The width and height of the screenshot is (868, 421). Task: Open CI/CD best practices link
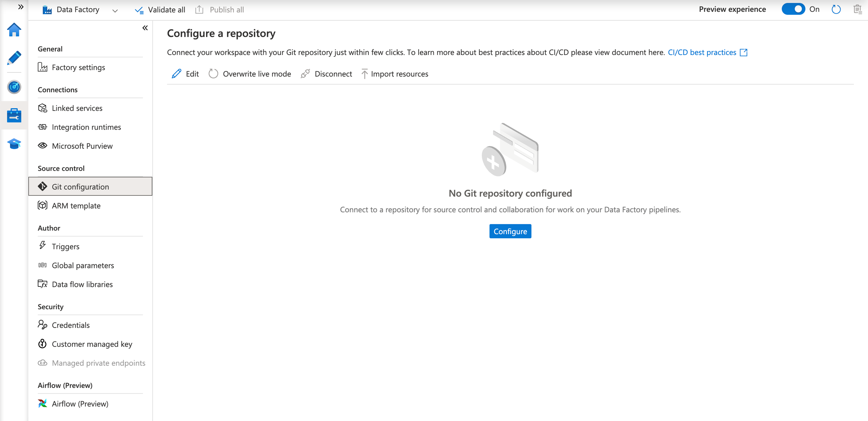click(702, 52)
